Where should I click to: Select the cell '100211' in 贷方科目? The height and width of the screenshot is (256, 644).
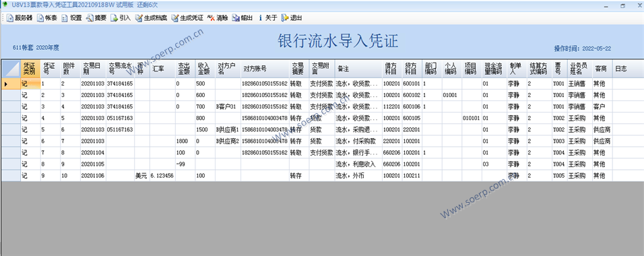(x=412, y=175)
